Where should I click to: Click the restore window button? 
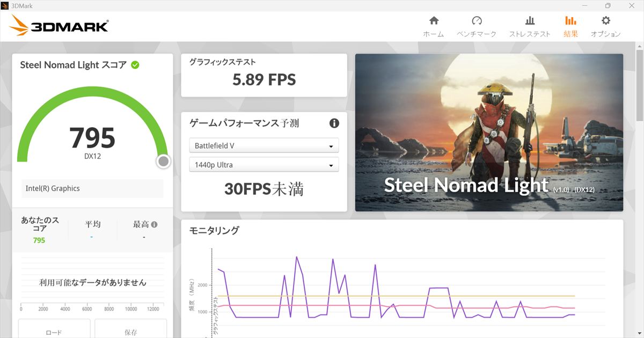(608, 5)
